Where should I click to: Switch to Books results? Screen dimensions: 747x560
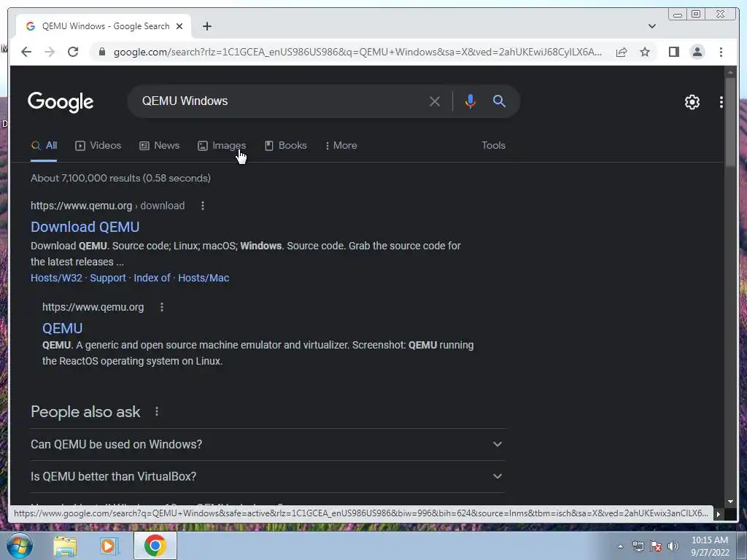(x=285, y=146)
